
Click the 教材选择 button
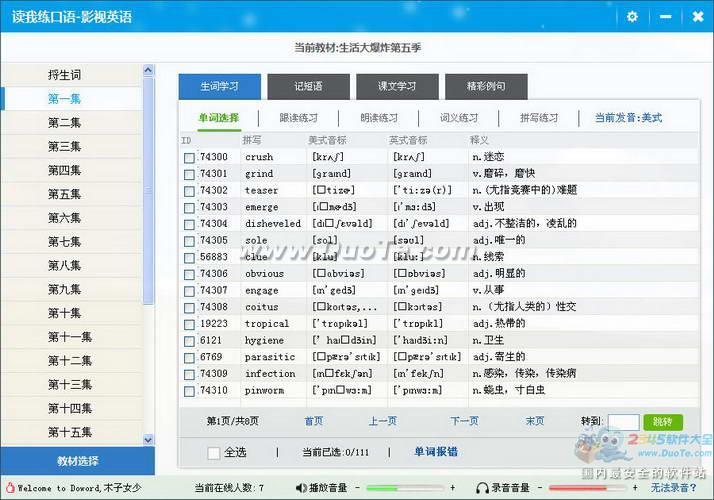click(x=77, y=461)
